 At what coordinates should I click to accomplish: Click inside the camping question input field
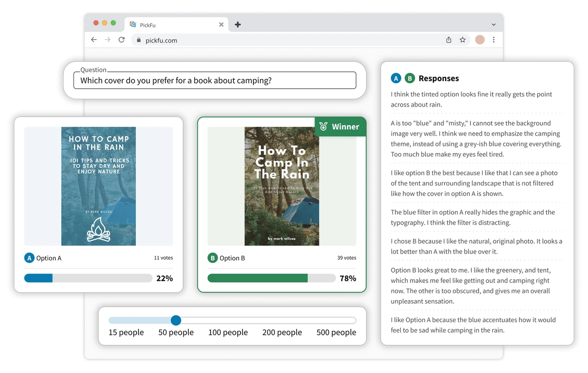pyautogui.click(x=215, y=80)
